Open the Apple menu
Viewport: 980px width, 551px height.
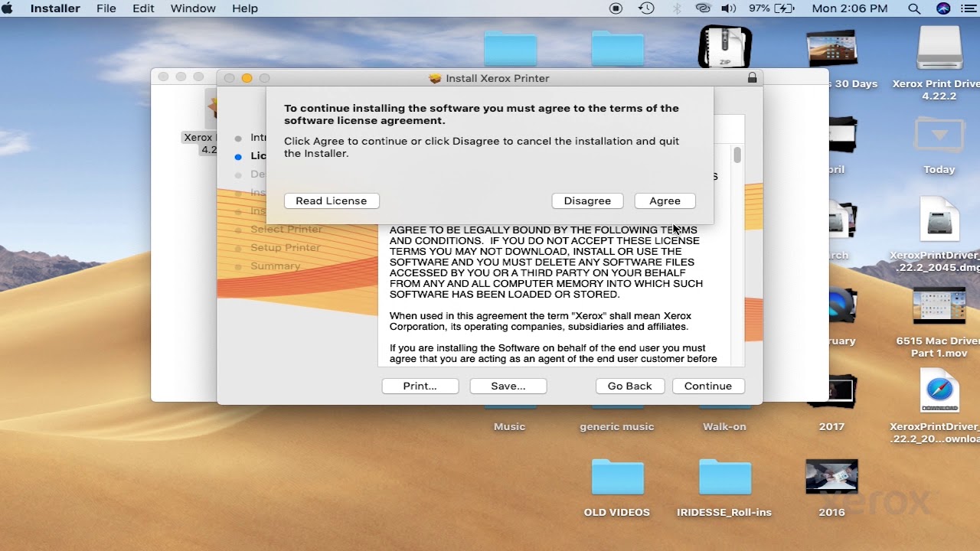(x=9, y=8)
